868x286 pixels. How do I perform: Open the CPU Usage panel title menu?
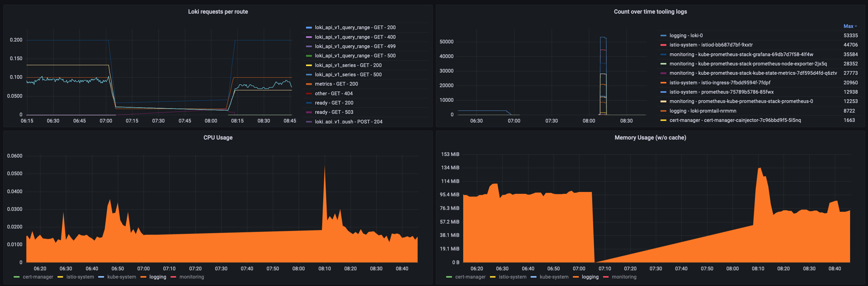tap(218, 138)
